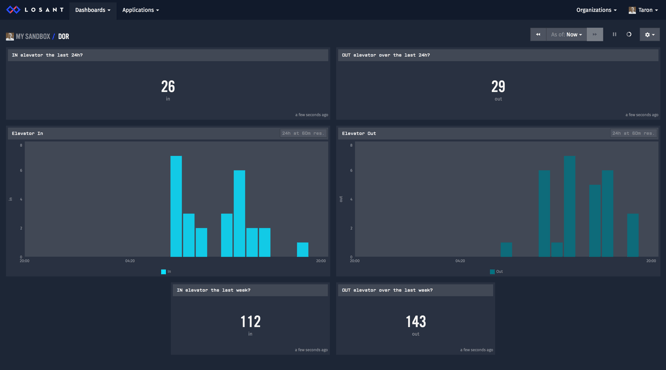666x370 pixels.
Task: Click the tallest bar in Elevator Out chart
Action: click(570, 206)
